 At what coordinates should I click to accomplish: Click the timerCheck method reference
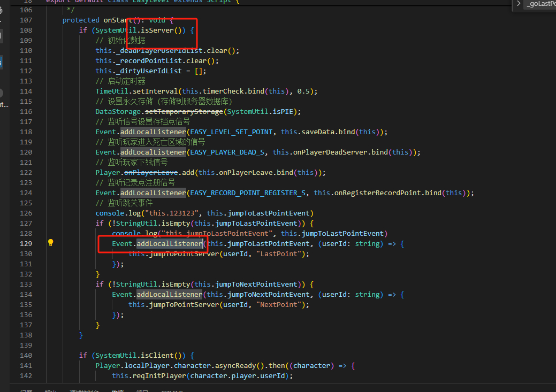[223, 91]
